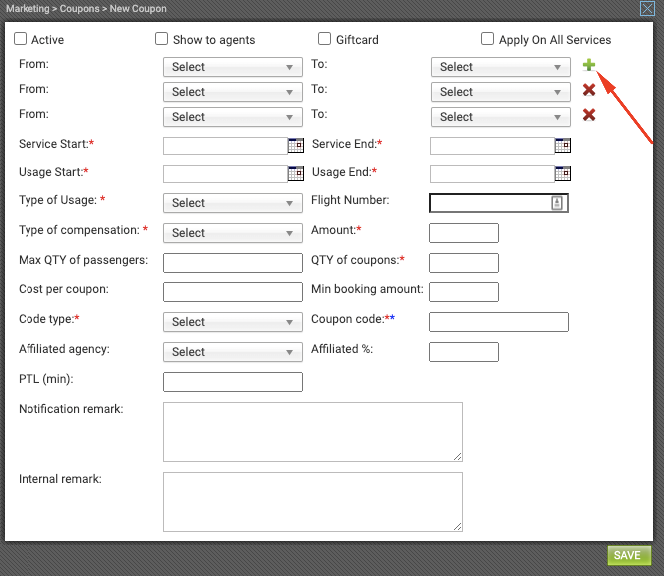The height and width of the screenshot is (576, 664).
Task: Click the Internal remark text area
Action: click(x=313, y=502)
